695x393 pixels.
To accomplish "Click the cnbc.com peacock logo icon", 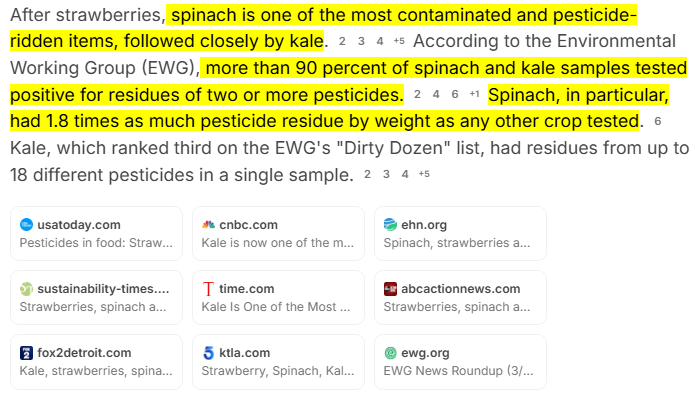I will pyautogui.click(x=208, y=225).
